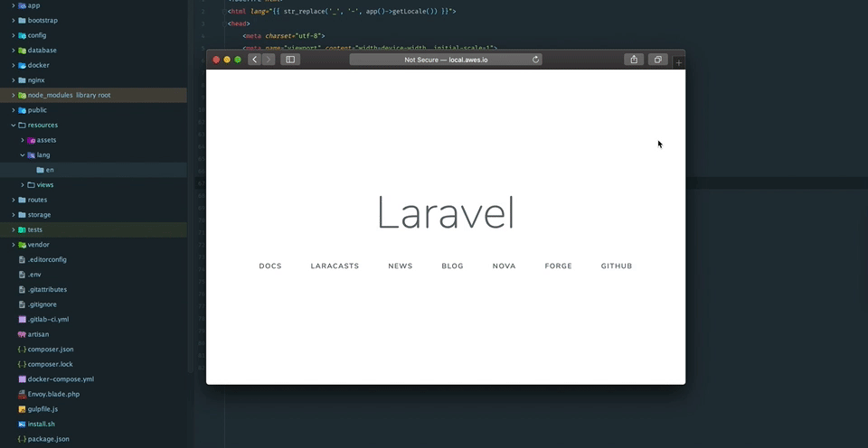Click Safari forward navigation arrow

[269, 60]
